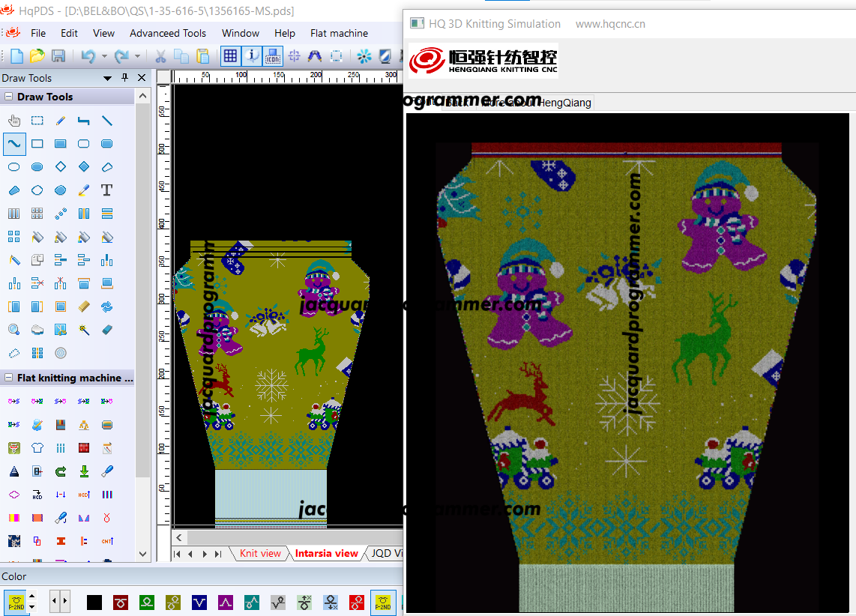
Task: Toggle the dashed selection frame toolbar button
Action: 337,55
